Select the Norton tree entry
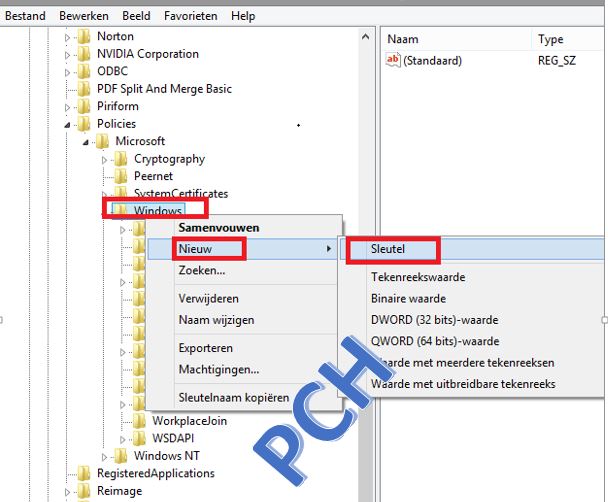The height and width of the screenshot is (502, 608). point(116,36)
